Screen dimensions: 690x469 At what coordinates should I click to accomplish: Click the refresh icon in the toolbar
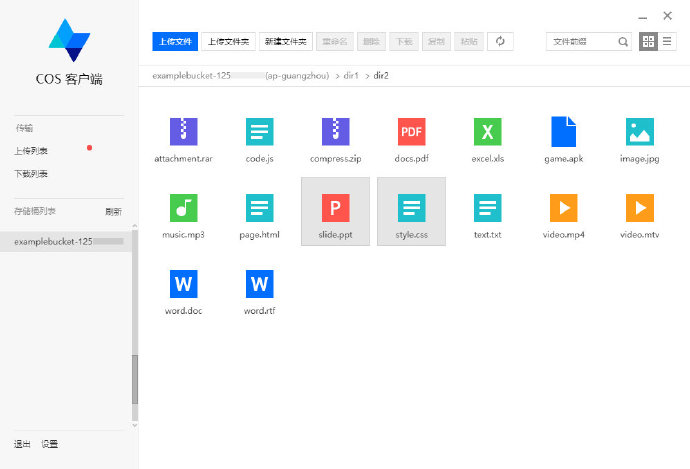click(x=500, y=41)
